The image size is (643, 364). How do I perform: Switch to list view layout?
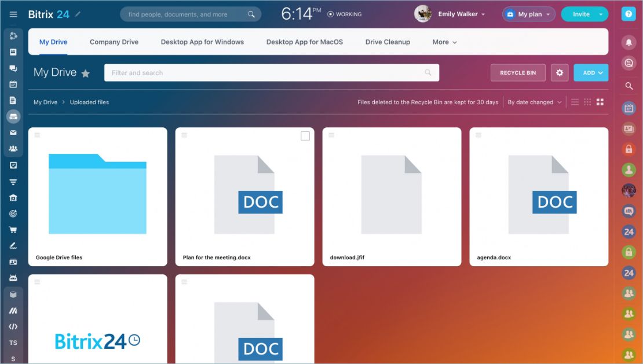575,102
